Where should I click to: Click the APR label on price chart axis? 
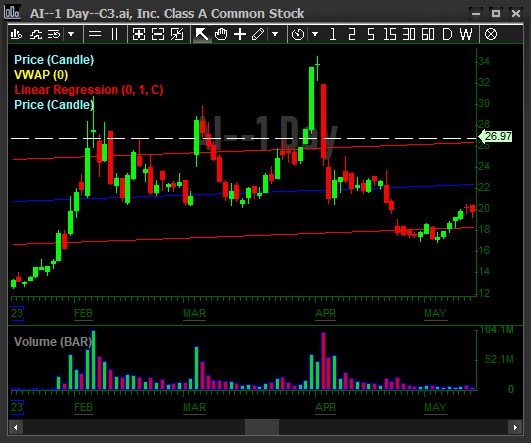click(x=325, y=313)
